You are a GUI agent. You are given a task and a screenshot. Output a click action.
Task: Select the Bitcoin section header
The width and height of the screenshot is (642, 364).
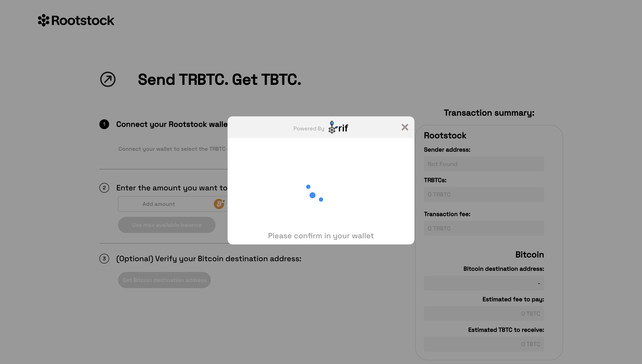(529, 254)
